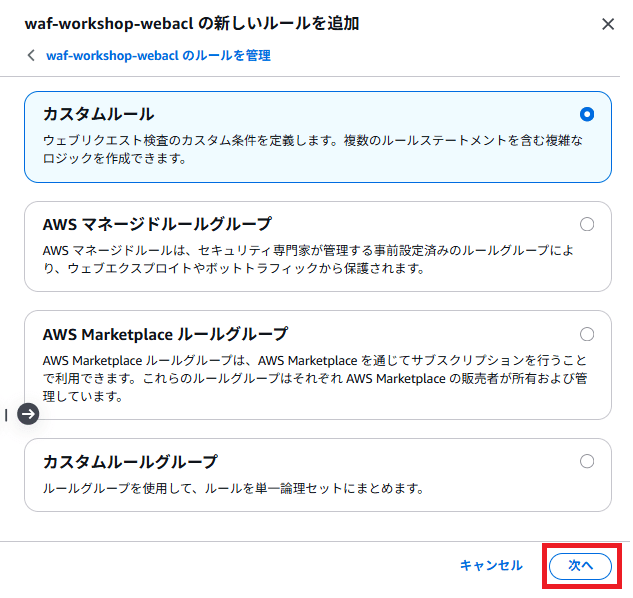Screen dimensions: 633x598
Task: Click description text ルールグループを使用して、ルールを単一論理セットにまとめます
Action: coord(233,489)
